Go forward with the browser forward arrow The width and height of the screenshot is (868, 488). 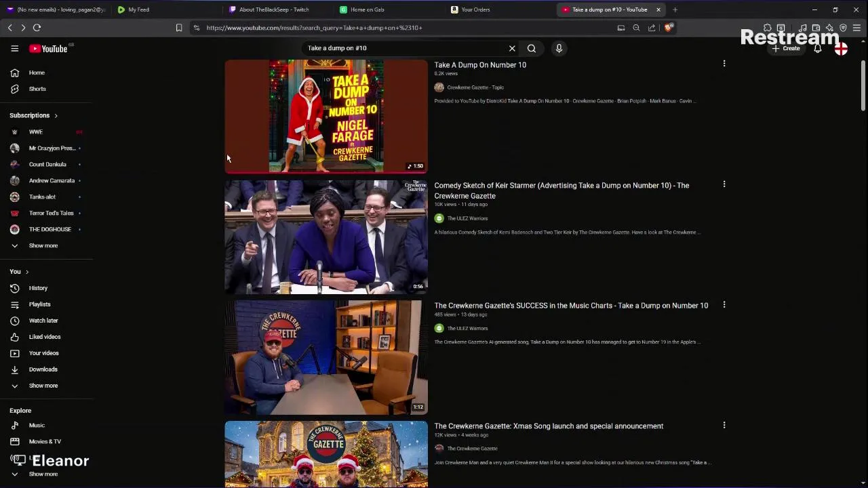click(x=23, y=28)
